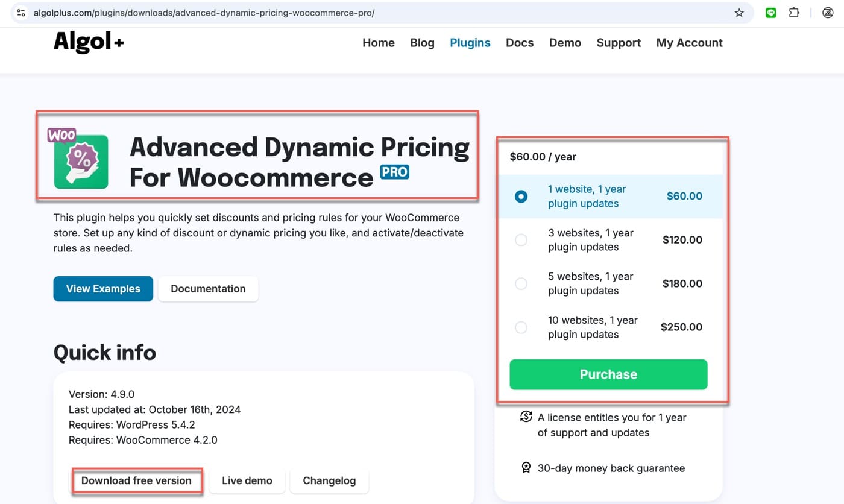This screenshot has width=844, height=504.
Task: Click the green Purchase button
Action: tap(608, 374)
